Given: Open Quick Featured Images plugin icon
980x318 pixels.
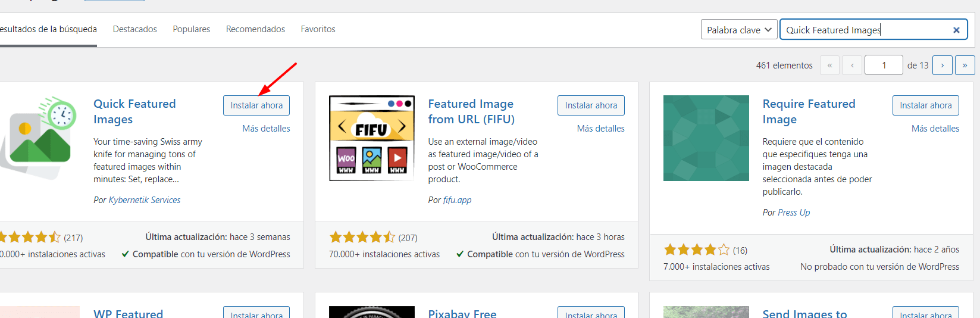Looking at the screenshot, I should click(x=38, y=138).
